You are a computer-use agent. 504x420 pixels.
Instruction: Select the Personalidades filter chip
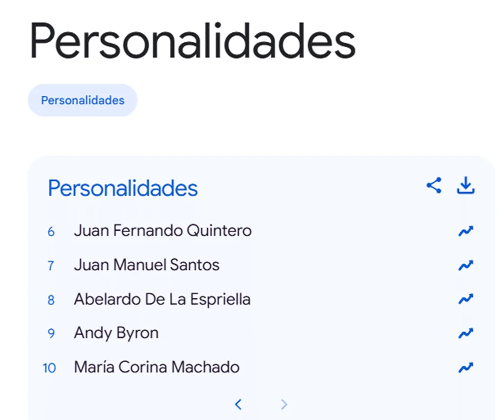(83, 100)
